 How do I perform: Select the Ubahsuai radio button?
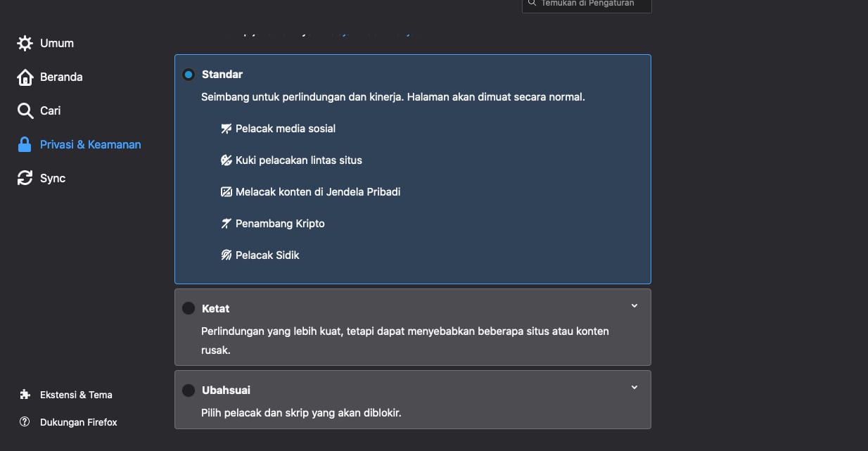pos(189,390)
